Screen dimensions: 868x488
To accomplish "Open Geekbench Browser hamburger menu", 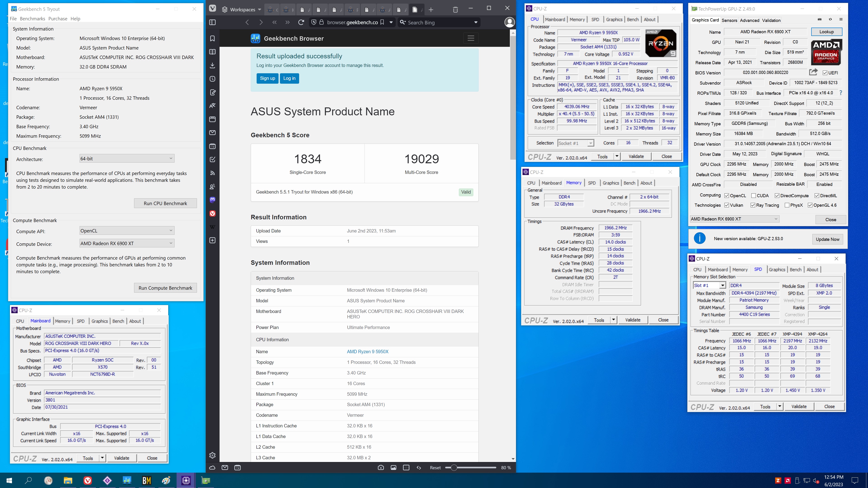I will (471, 38).
